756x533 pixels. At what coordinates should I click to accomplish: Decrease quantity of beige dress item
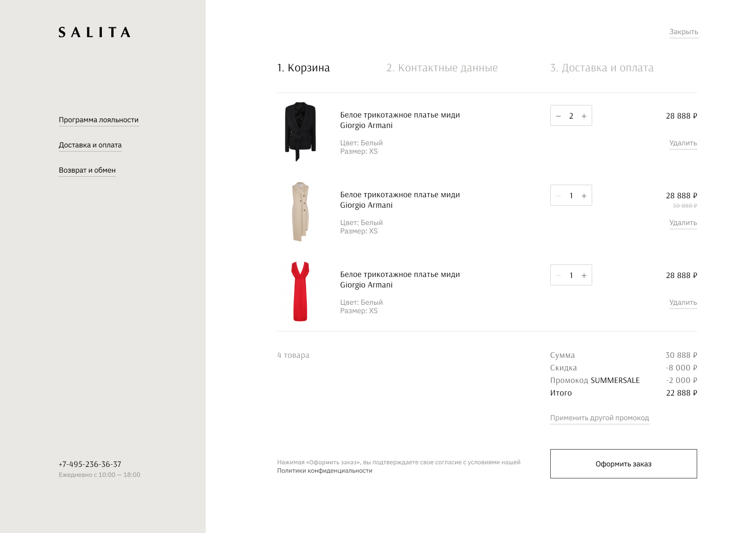click(559, 196)
